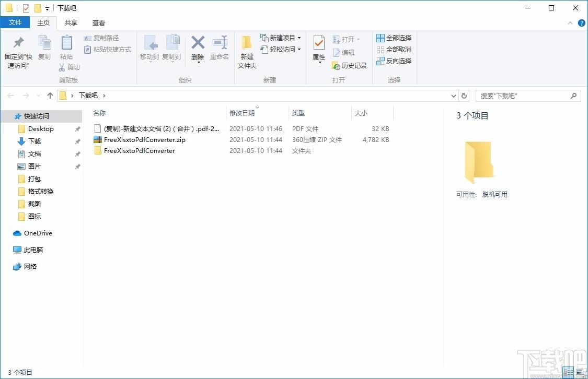The width and height of the screenshot is (588, 379).
Task: Click the Cut scissors button
Action: 70,67
